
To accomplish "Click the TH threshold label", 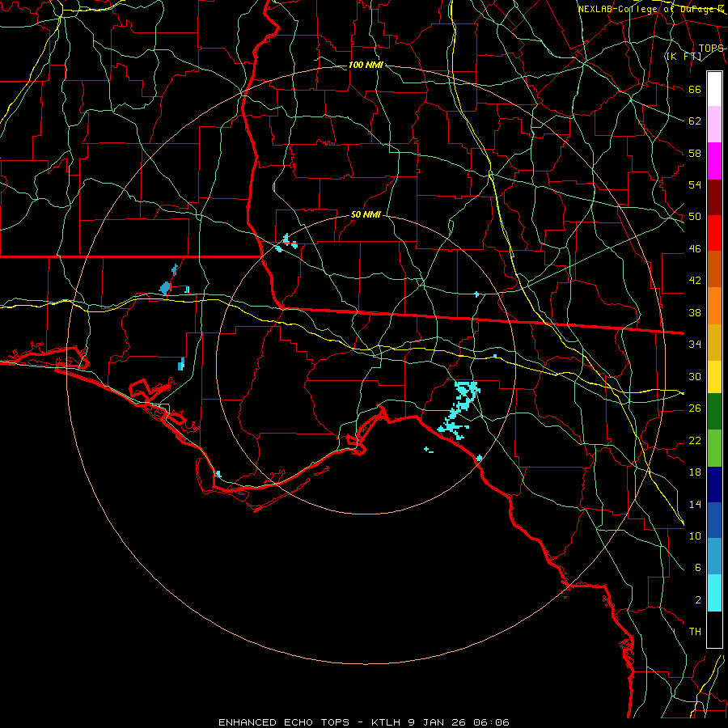I will coord(695,632).
